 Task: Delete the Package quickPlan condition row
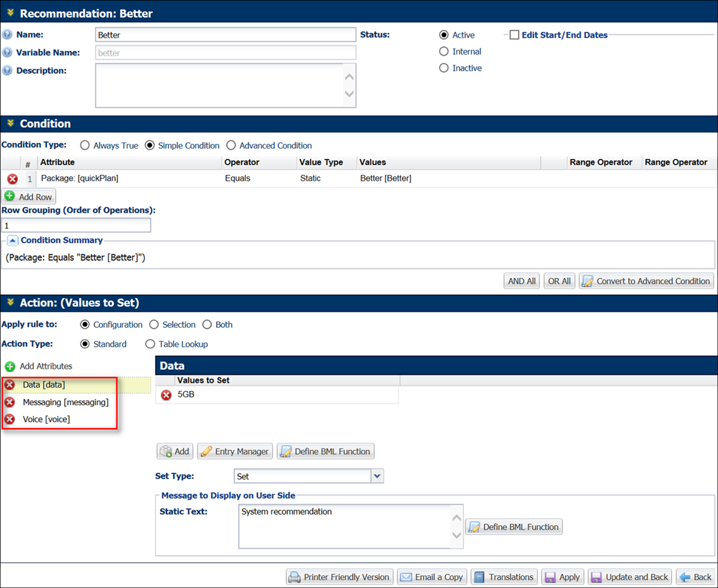[x=12, y=179]
